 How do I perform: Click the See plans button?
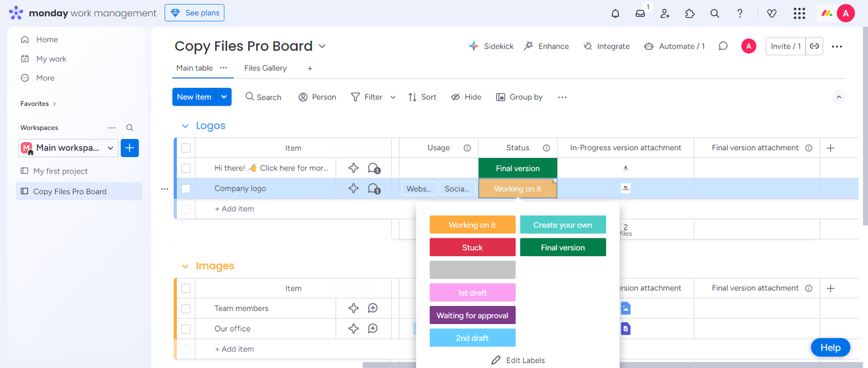(195, 13)
